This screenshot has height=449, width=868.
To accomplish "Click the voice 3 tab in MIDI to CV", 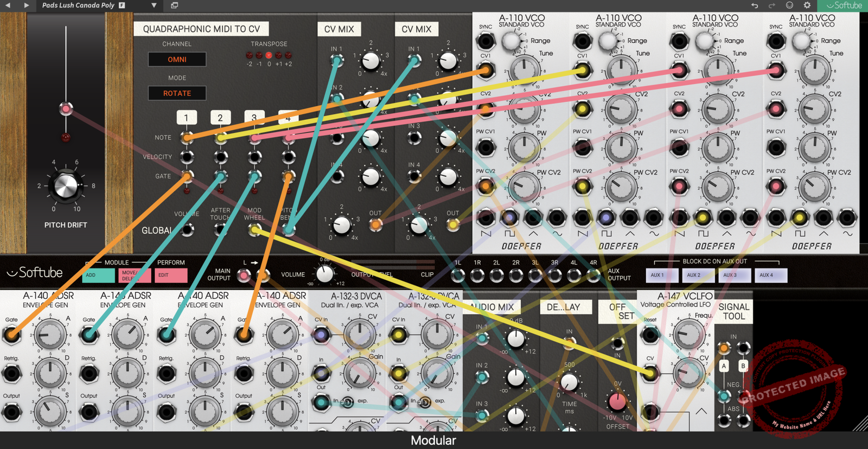I will coord(254,118).
